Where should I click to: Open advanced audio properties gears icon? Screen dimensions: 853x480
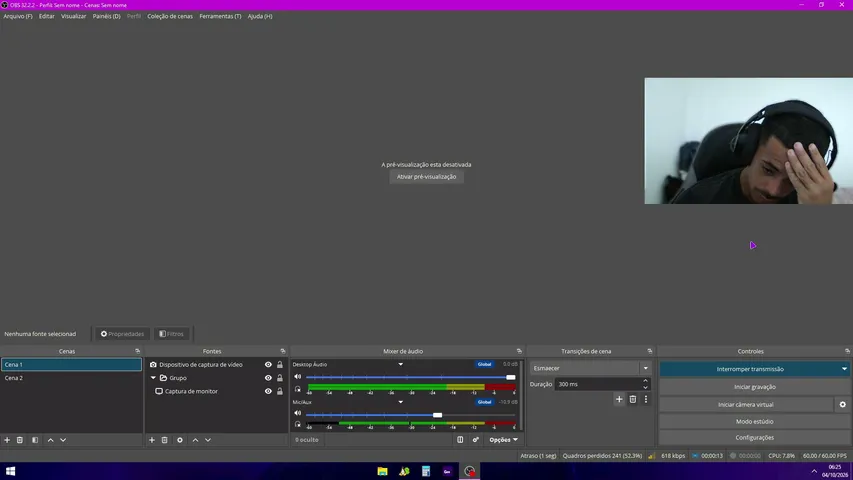[x=476, y=440]
